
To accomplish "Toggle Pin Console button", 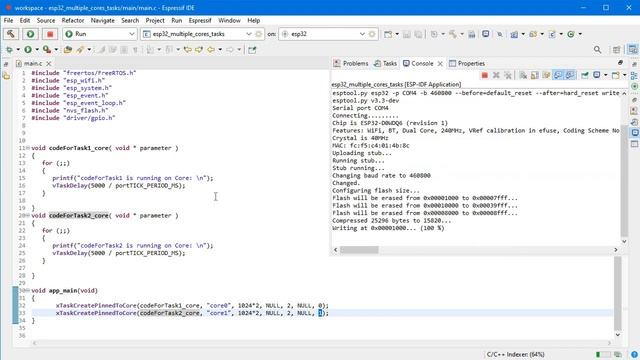I will coord(585,75).
